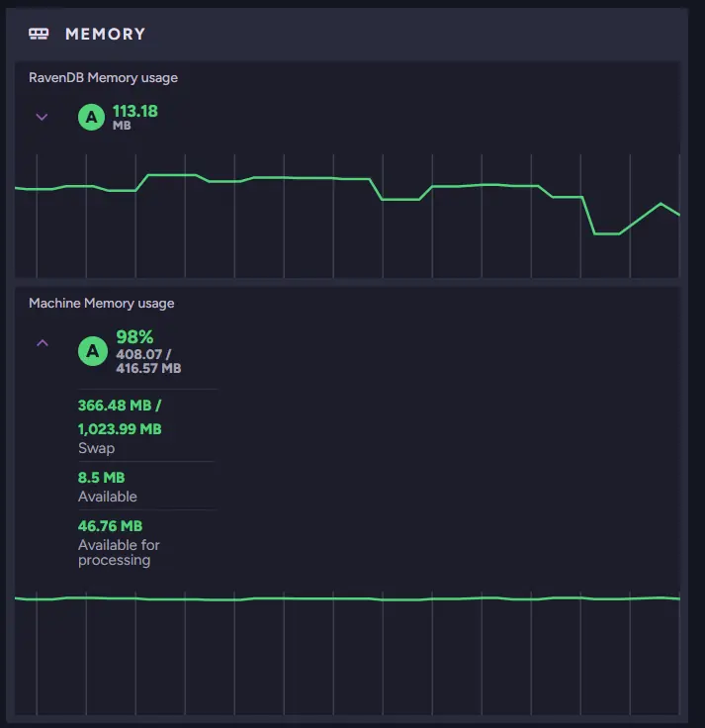Expand RavenDB Memory usage details chevron

(x=42, y=117)
